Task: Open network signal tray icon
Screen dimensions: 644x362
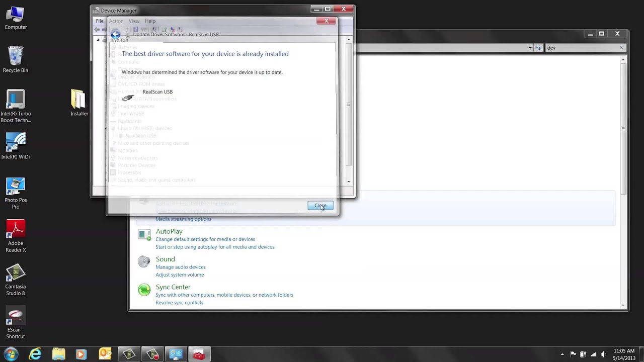Action: point(594,354)
